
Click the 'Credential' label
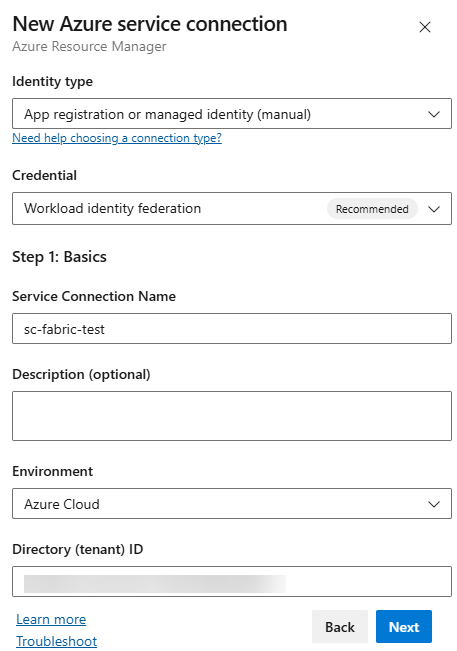pos(44,175)
